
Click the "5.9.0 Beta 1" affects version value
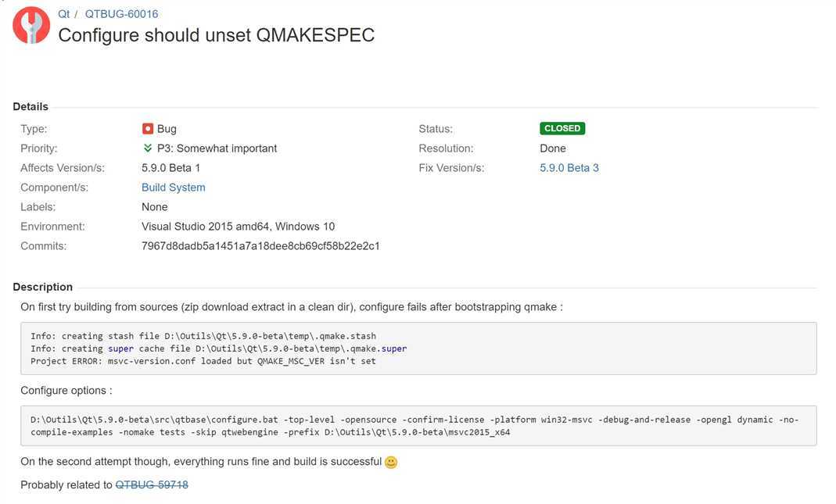click(x=171, y=168)
